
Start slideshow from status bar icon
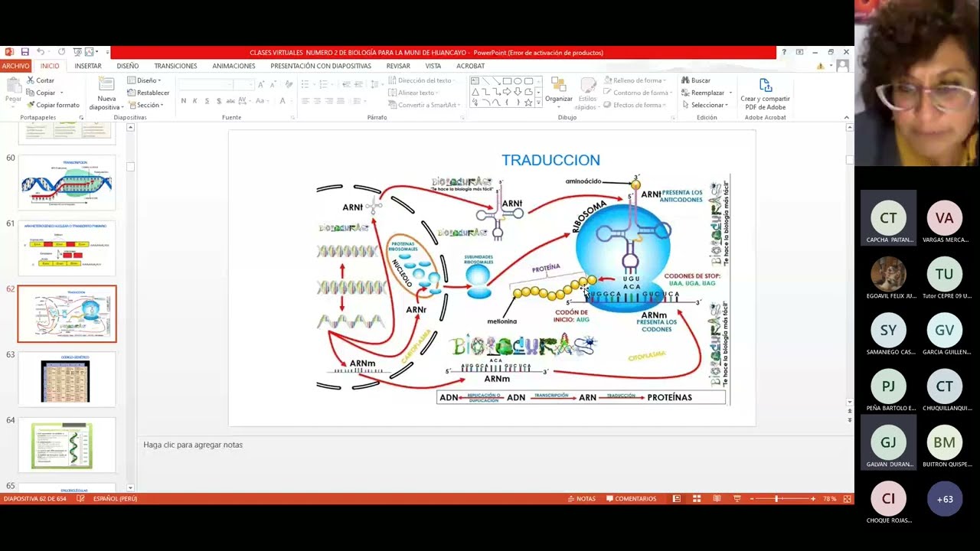pos(737,498)
